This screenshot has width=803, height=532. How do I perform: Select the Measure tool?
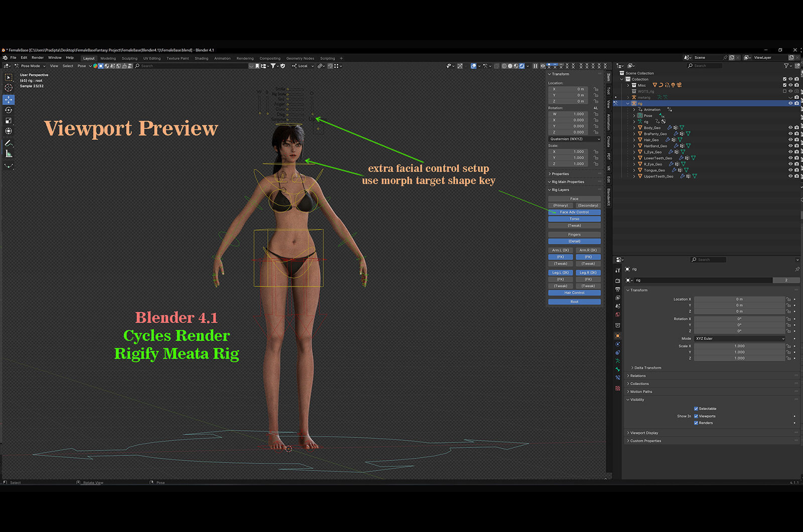tap(9, 154)
